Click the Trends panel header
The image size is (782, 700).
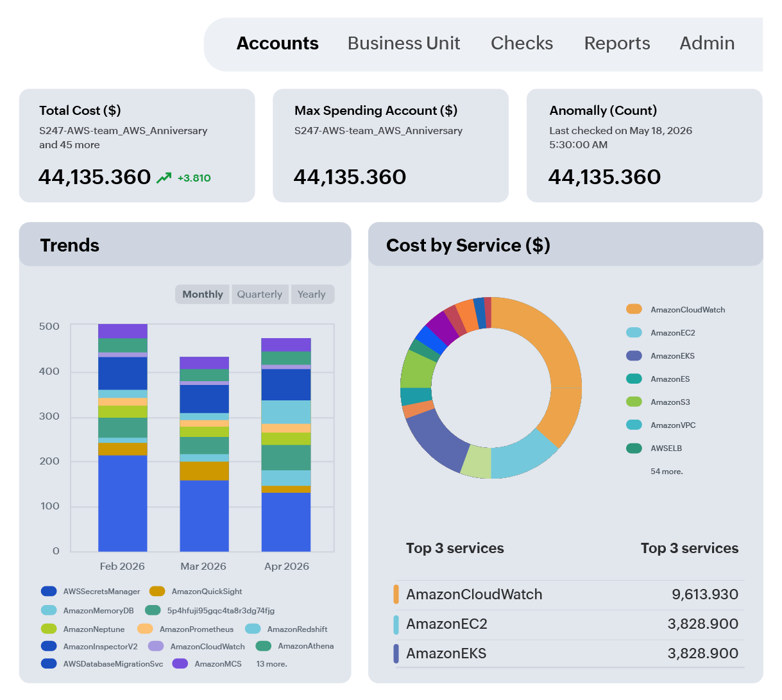pos(185,244)
